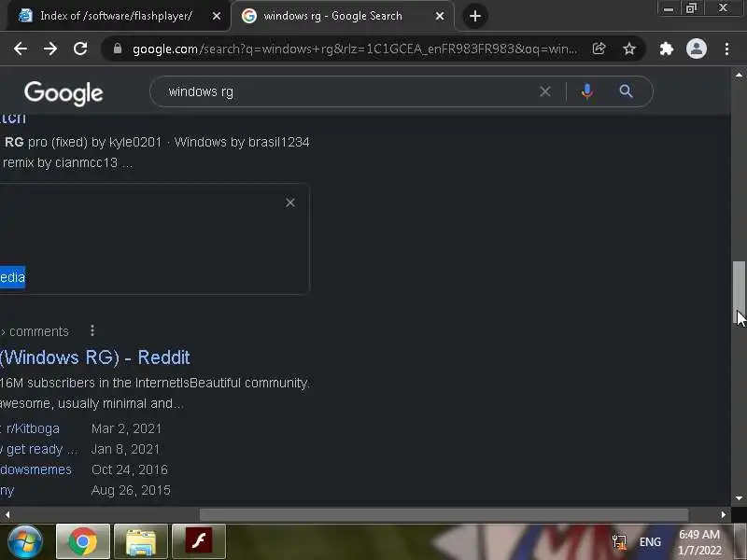Close the windows rg Google Search tab
The height and width of the screenshot is (560, 747).
(x=440, y=16)
